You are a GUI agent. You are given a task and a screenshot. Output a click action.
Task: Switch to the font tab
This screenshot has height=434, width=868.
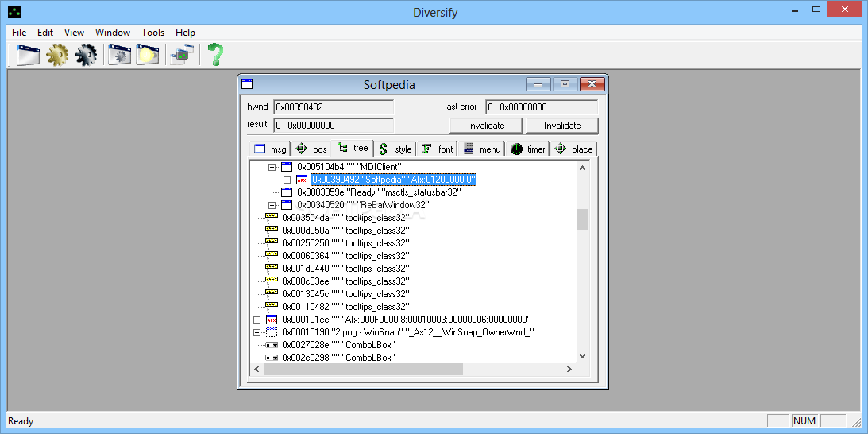tap(437, 149)
